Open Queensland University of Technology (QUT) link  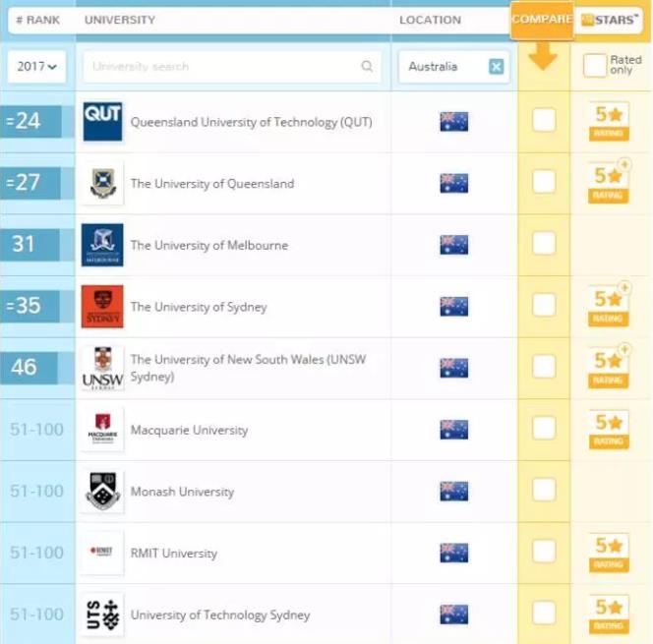251,122
